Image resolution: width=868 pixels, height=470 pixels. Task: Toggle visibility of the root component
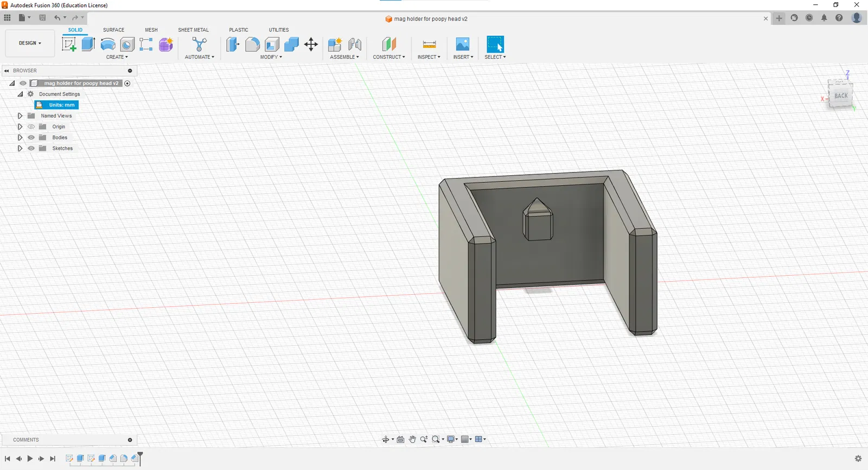pos(23,83)
